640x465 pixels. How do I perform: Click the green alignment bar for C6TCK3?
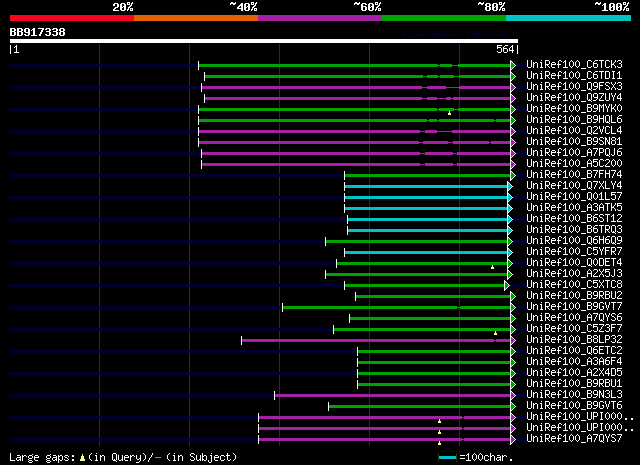(x=354, y=65)
